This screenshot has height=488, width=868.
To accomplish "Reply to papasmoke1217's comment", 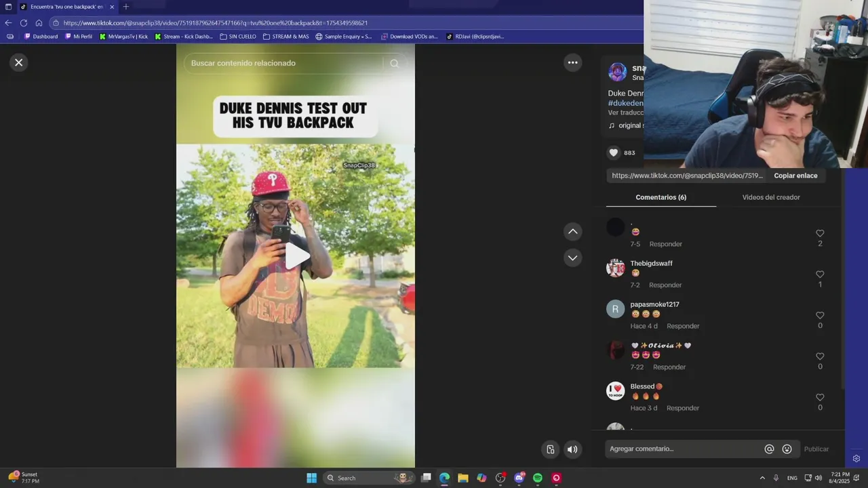I will [x=683, y=326].
